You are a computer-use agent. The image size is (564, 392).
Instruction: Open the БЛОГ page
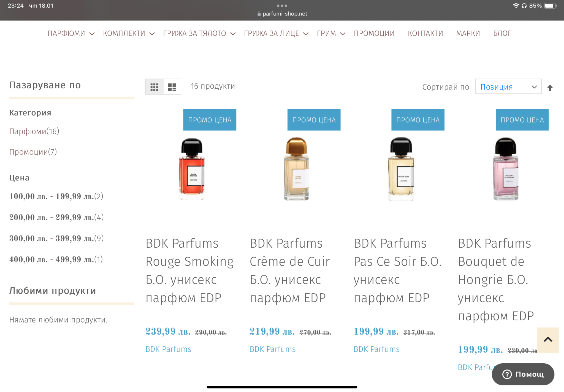click(502, 33)
